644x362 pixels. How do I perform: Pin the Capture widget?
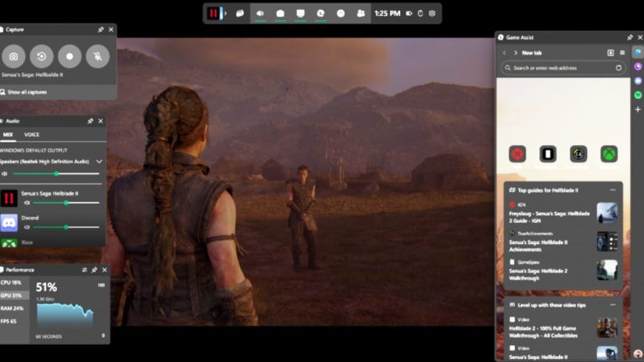coord(101,29)
